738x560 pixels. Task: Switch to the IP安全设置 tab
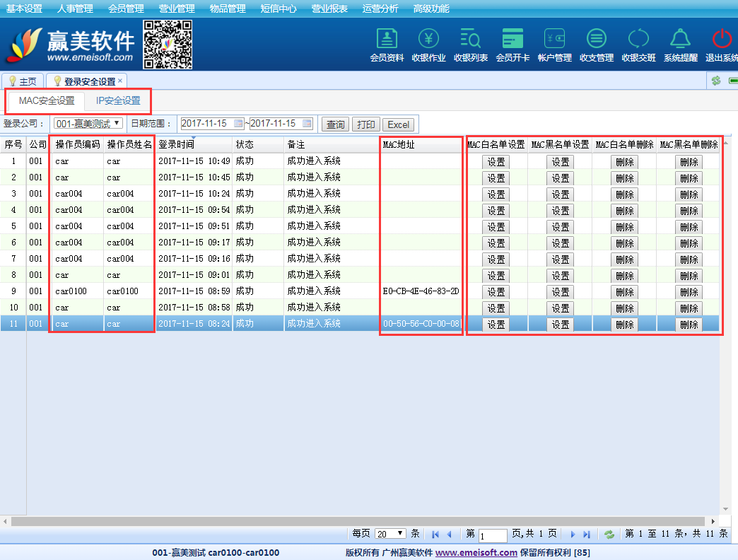coord(118,100)
